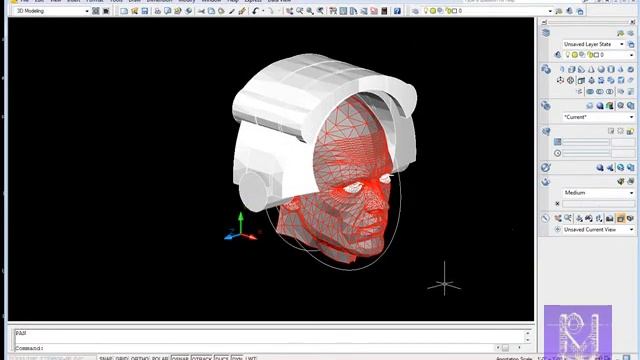Viewport: 640px width, 360px height.
Task: Click the Visual Styles panel icon
Action: [x=546, y=106]
